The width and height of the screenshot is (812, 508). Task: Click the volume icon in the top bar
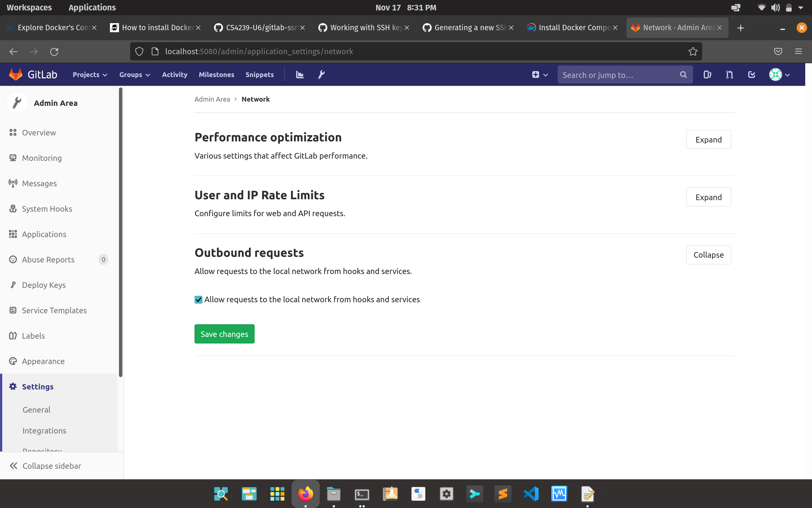(775, 7)
